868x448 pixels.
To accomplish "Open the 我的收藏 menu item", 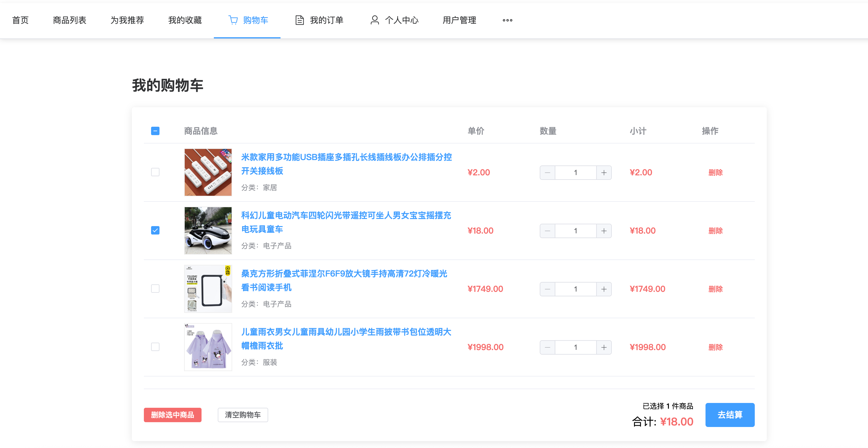I will [185, 20].
